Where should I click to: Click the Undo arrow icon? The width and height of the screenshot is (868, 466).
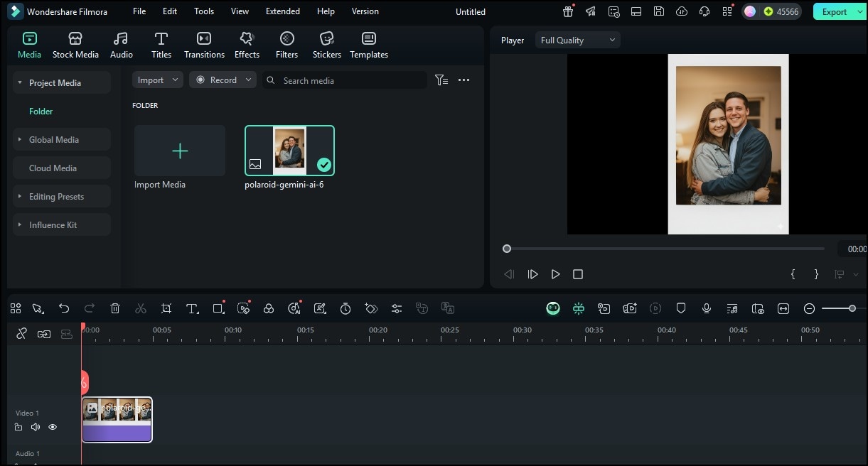pyautogui.click(x=64, y=308)
